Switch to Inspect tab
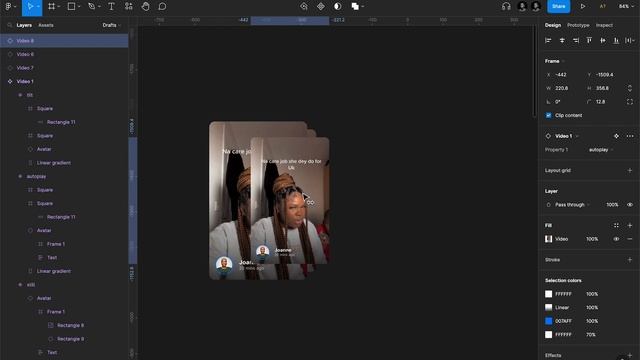Screen dimensions: 640x360 click(x=604, y=25)
